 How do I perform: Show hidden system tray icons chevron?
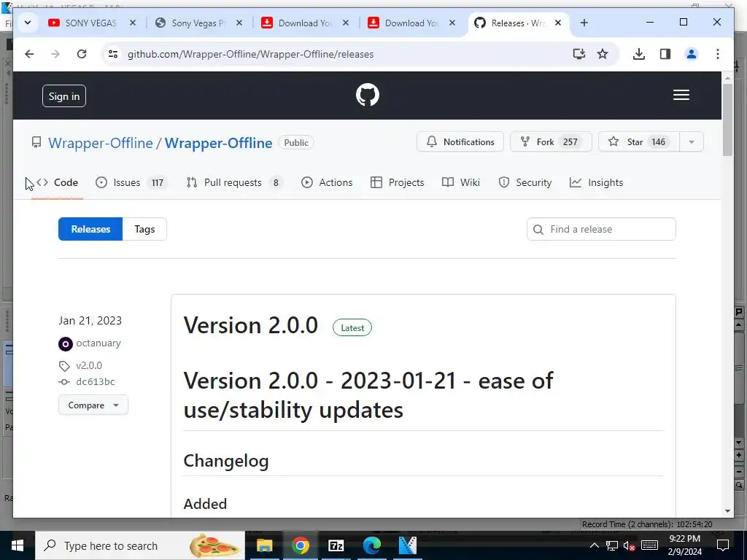click(594, 545)
